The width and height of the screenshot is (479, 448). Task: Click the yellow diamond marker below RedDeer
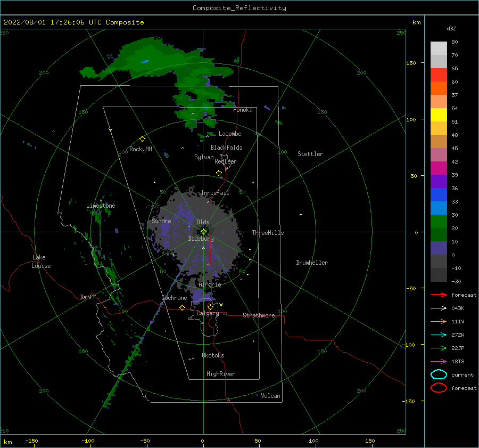[x=219, y=173]
